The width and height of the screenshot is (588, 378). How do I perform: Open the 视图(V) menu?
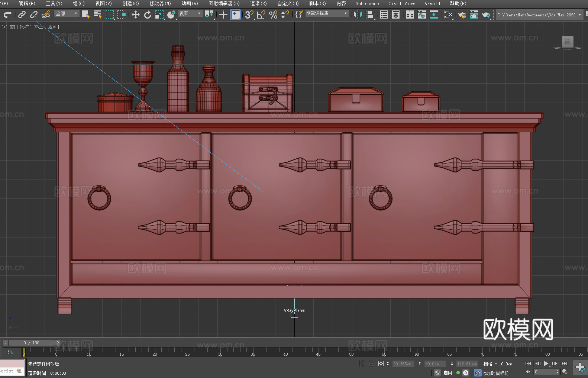pos(104,3)
